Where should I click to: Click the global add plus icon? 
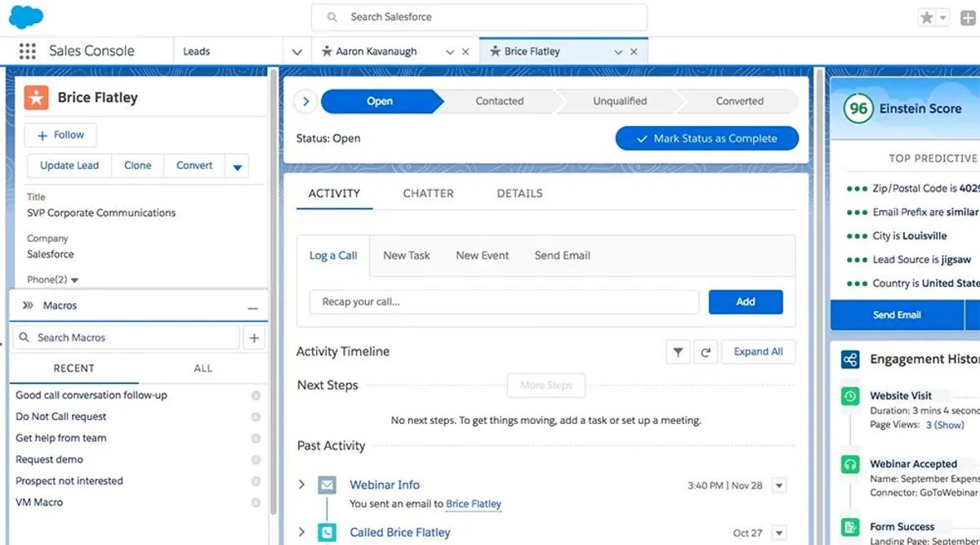[967, 17]
